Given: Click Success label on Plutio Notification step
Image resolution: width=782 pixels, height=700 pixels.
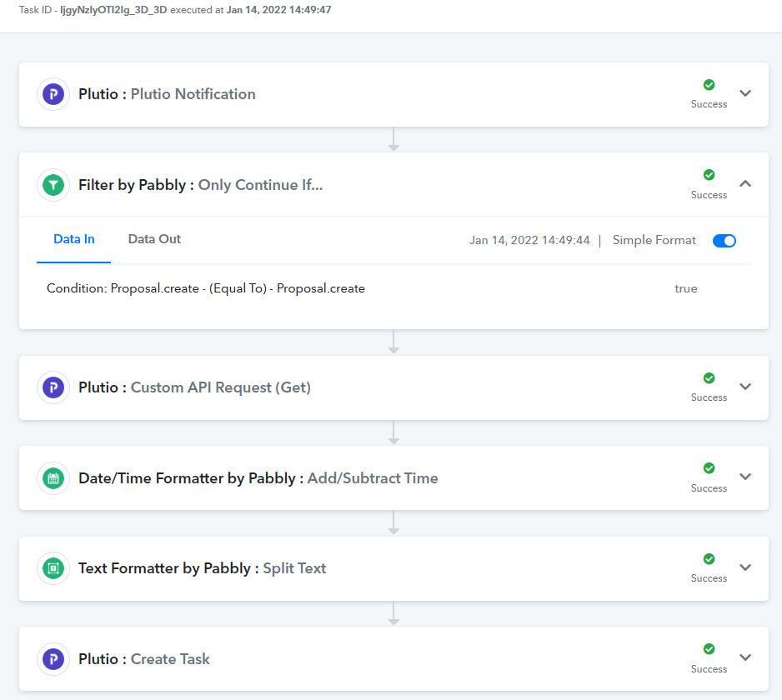Looking at the screenshot, I should click(x=709, y=104).
